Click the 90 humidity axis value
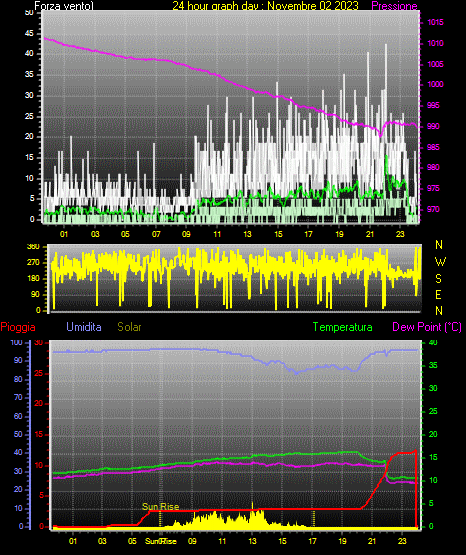 click(x=18, y=360)
